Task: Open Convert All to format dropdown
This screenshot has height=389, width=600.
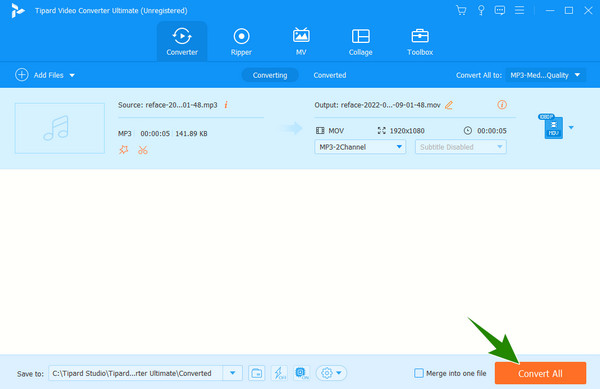Action: pyautogui.click(x=545, y=75)
